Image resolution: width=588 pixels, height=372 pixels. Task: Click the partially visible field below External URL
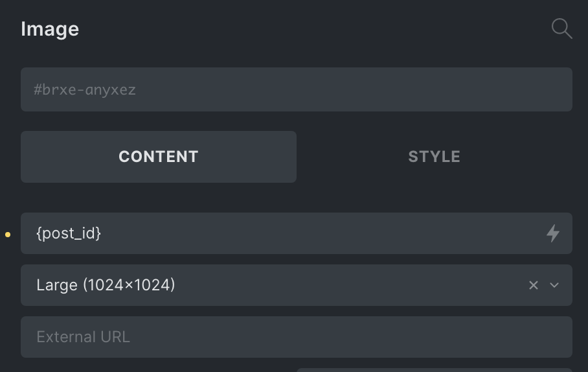[435, 370]
